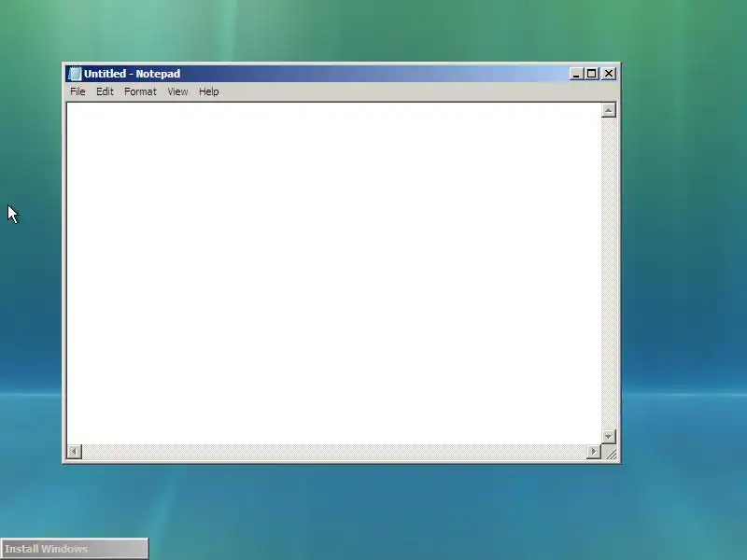
Task: Open the View menu
Action: [x=177, y=91]
